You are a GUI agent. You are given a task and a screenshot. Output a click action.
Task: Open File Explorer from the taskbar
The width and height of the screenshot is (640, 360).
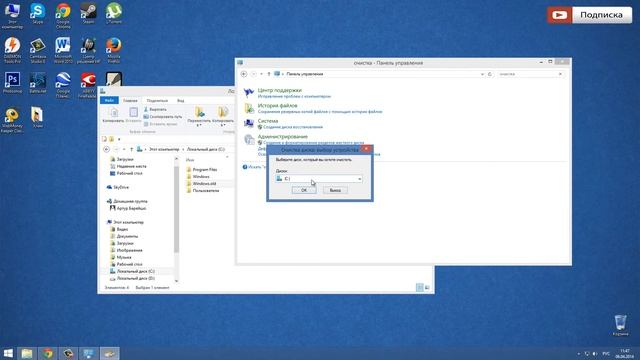[x=27, y=353]
